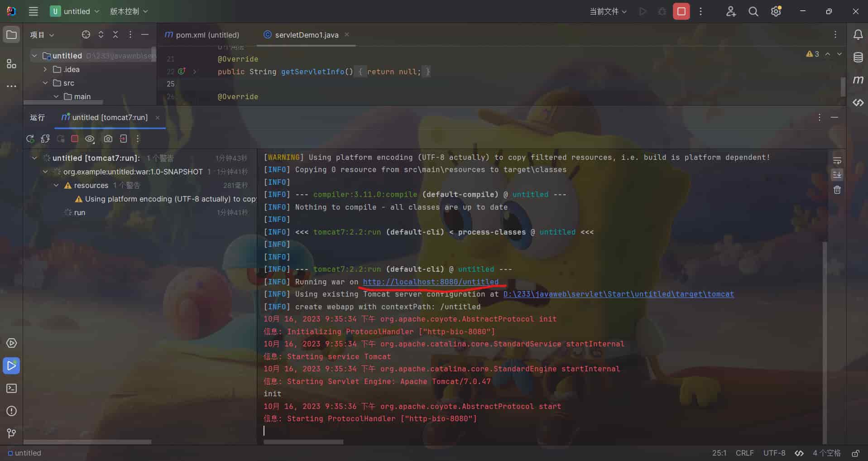Click the console vertical scrollbar
Viewport: 868px width, 461px height.
coord(825,342)
